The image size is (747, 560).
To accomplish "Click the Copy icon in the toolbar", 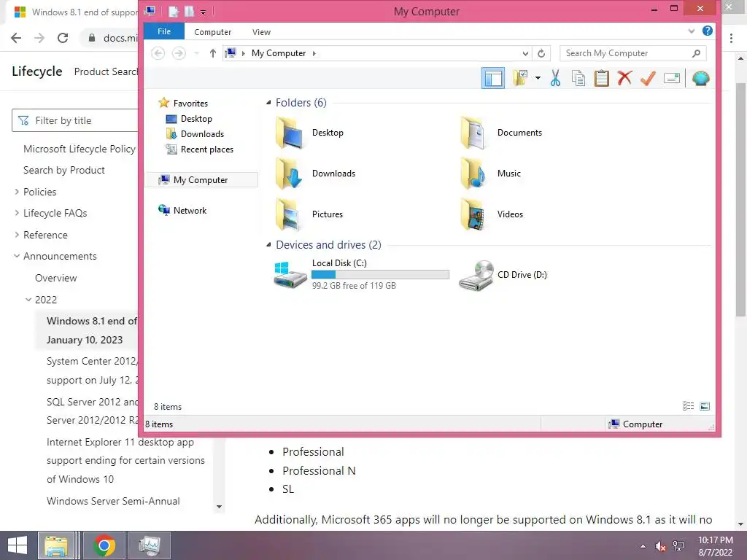I will (578, 78).
